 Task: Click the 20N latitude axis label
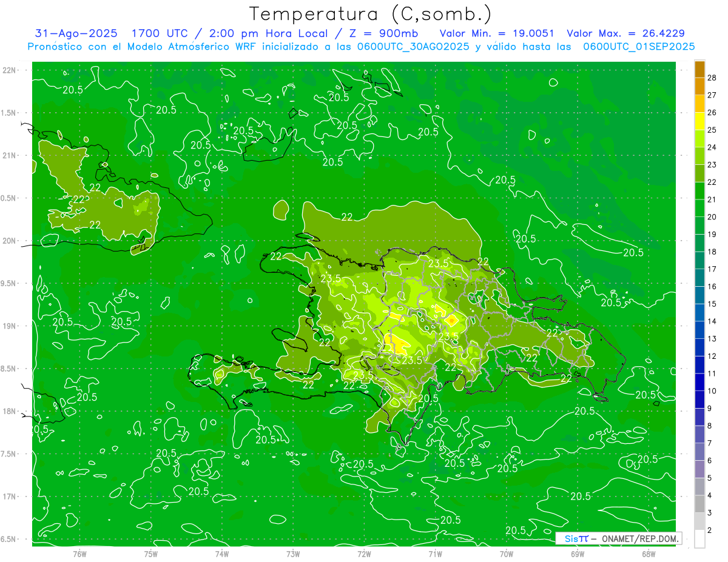pyautogui.click(x=9, y=241)
